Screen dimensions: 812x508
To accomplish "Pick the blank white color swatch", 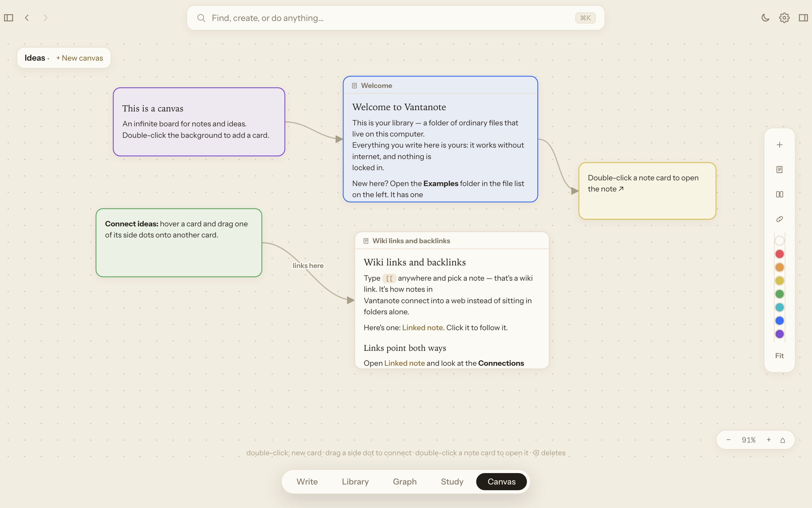I will [x=779, y=241].
